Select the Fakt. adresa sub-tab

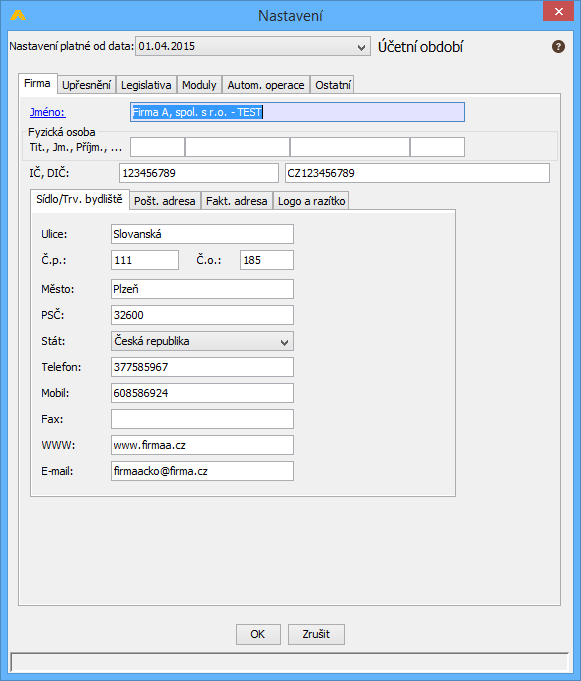pos(237,201)
